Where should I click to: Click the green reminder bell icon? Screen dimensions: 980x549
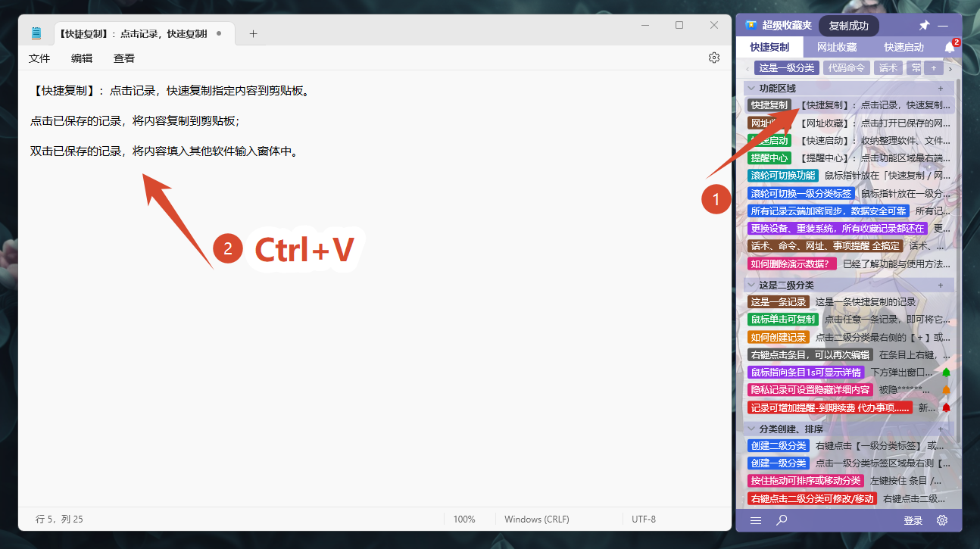click(x=946, y=373)
